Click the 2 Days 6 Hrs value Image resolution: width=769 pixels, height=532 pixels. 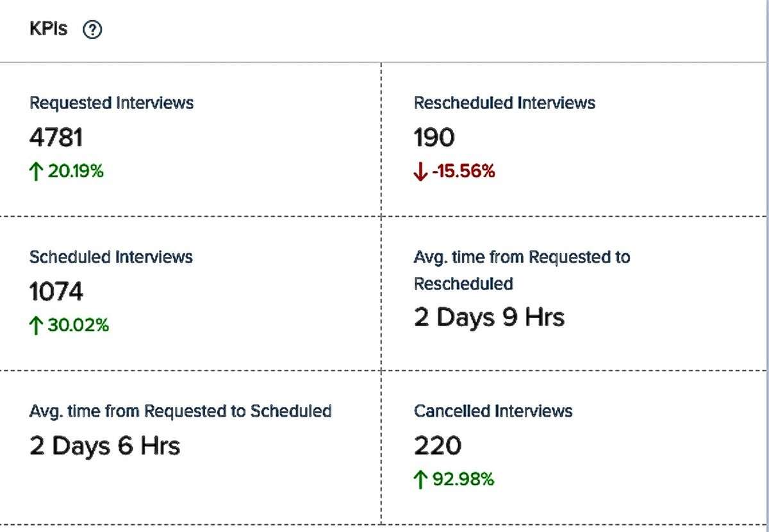pyautogui.click(x=104, y=445)
